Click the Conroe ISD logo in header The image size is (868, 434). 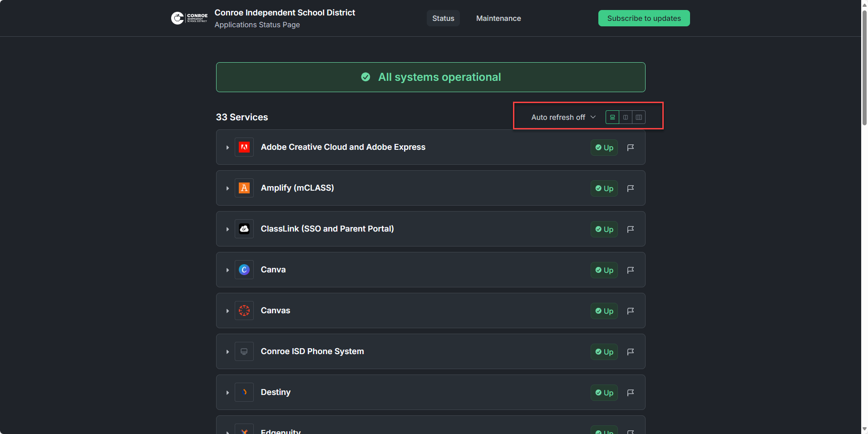click(189, 18)
